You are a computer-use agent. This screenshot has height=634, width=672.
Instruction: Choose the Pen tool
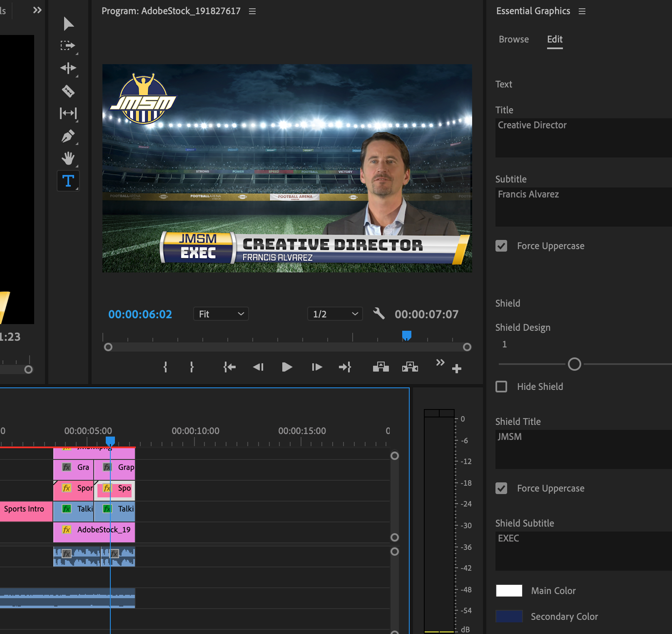68,136
